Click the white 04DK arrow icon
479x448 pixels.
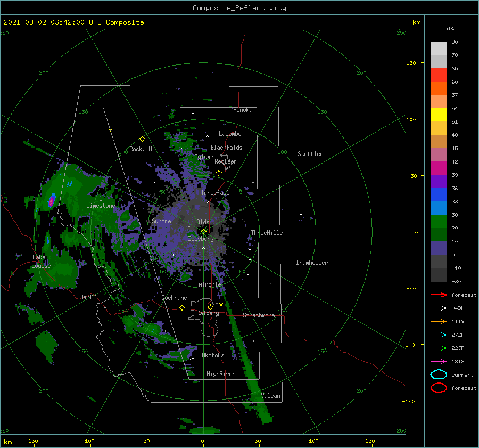click(439, 308)
